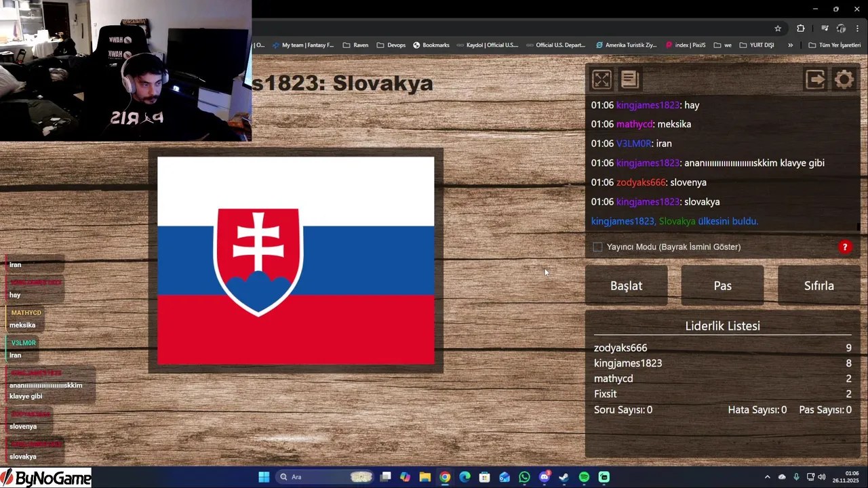Click the microphone icon in system tray
The height and width of the screenshot is (488, 868).
point(796,477)
